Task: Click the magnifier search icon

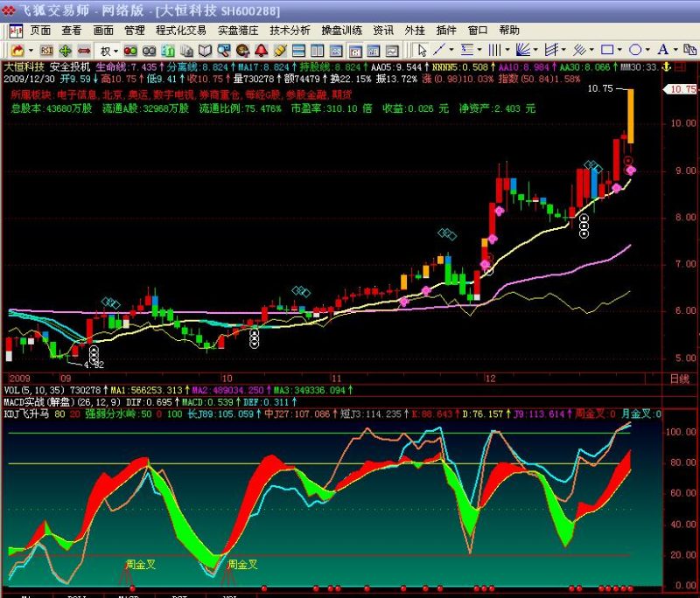Action: [x=224, y=51]
